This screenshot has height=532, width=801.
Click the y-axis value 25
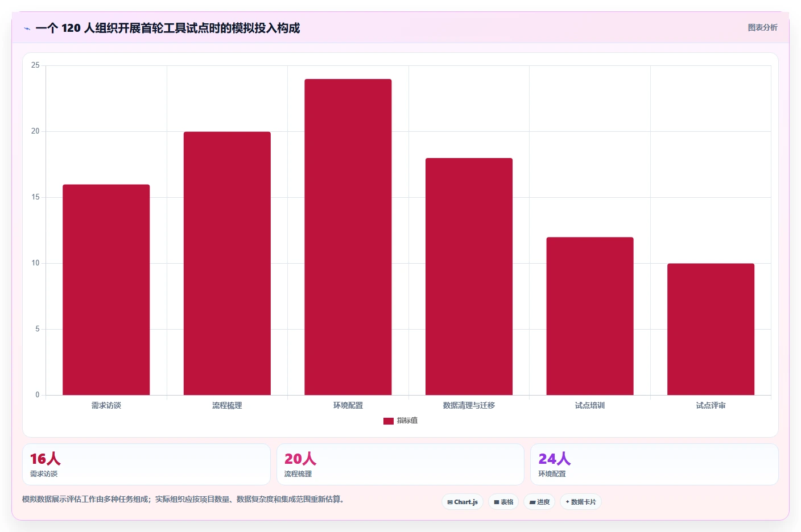[35, 65]
